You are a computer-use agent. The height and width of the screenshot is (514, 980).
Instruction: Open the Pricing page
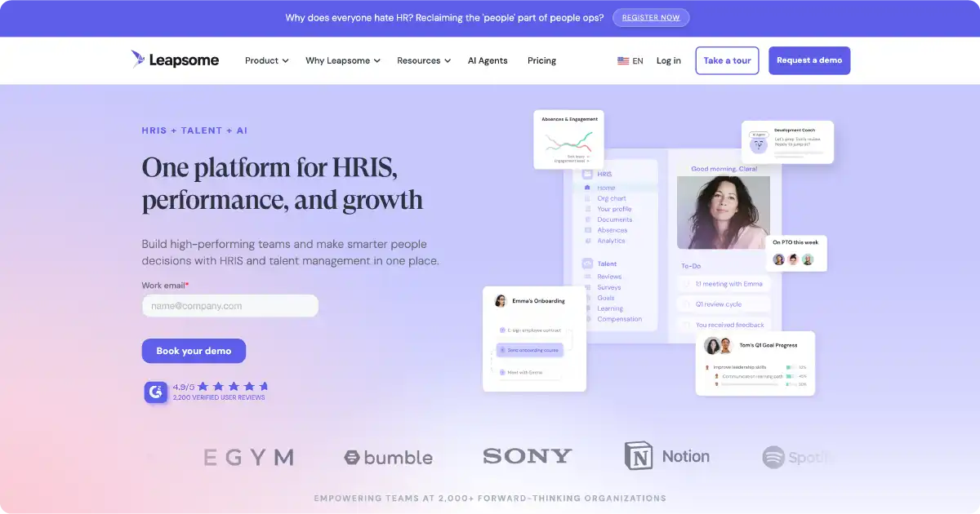coord(541,60)
